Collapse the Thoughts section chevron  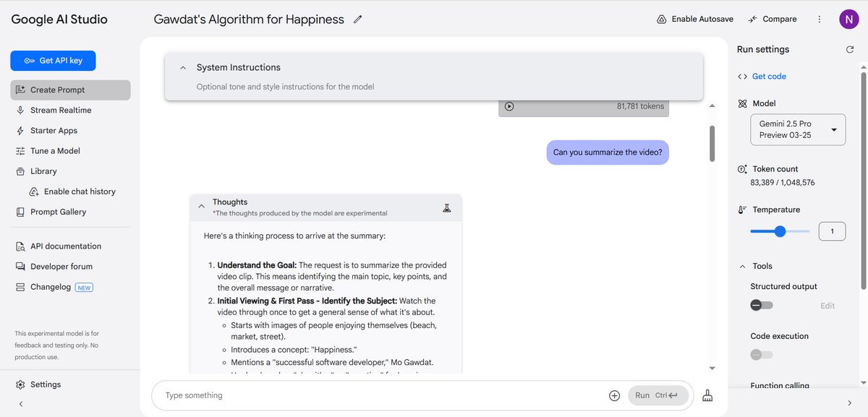click(201, 207)
